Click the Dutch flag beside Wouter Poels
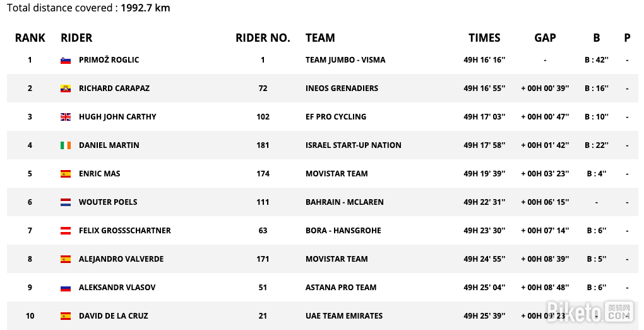This screenshot has height=330, width=644. tap(65, 202)
